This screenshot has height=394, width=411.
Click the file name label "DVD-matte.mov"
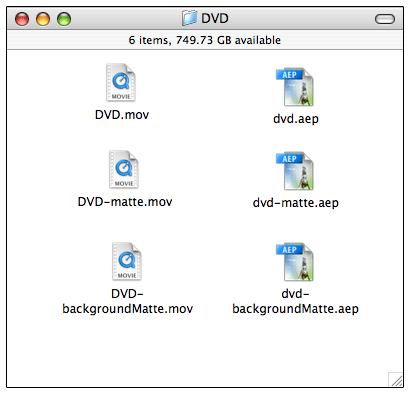coord(125,202)
